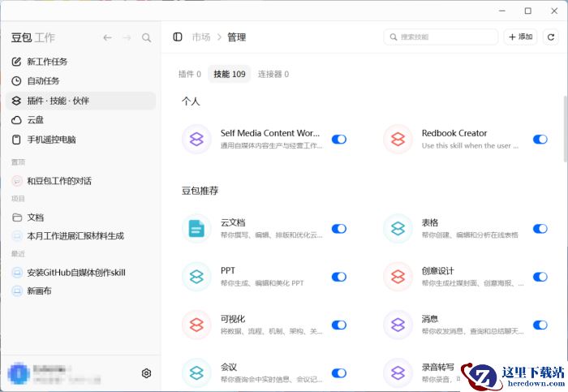
Task: Open 插件 · 技能 · 伙伴 in sidebar
Action: [81, 101]
